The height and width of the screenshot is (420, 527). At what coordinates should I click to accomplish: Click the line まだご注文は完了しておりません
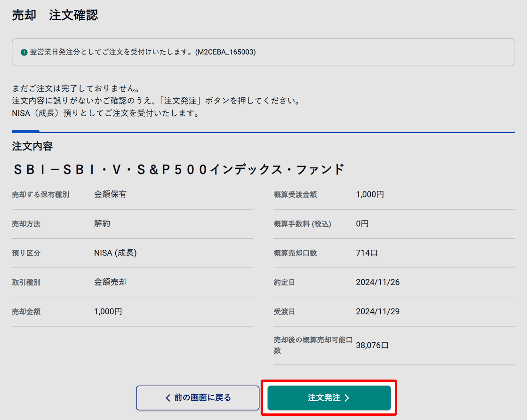(76, 88)
